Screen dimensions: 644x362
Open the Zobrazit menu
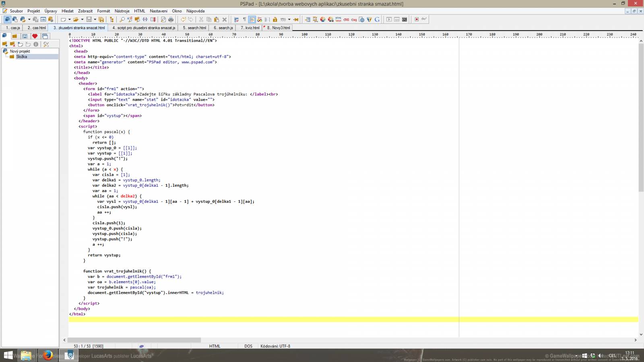[x=85, y=11]
